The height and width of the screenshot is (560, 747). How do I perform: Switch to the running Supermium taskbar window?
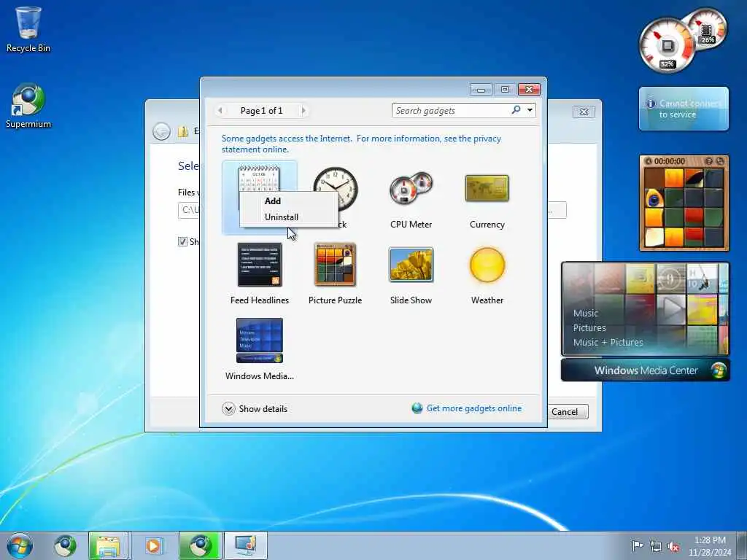[x=200, y=545]
